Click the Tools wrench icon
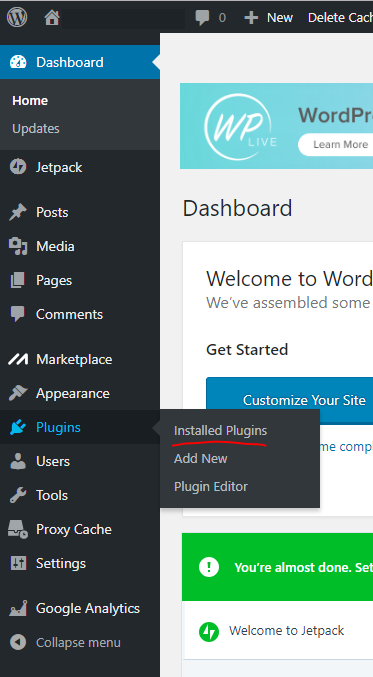The image size is (373, 677). pyautogui.click(x=18, y=495)
